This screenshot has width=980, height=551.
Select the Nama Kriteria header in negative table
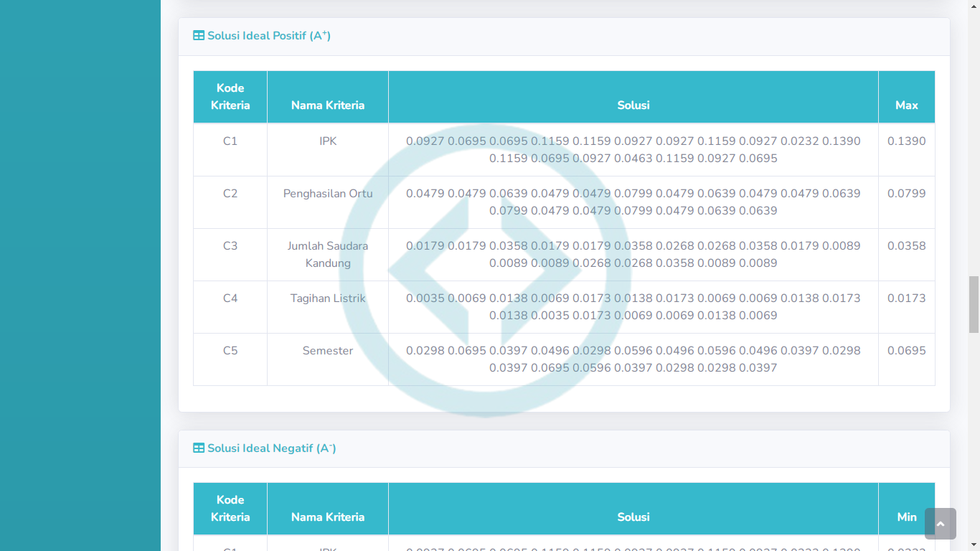pyautogui.click(x=328, y=517)
